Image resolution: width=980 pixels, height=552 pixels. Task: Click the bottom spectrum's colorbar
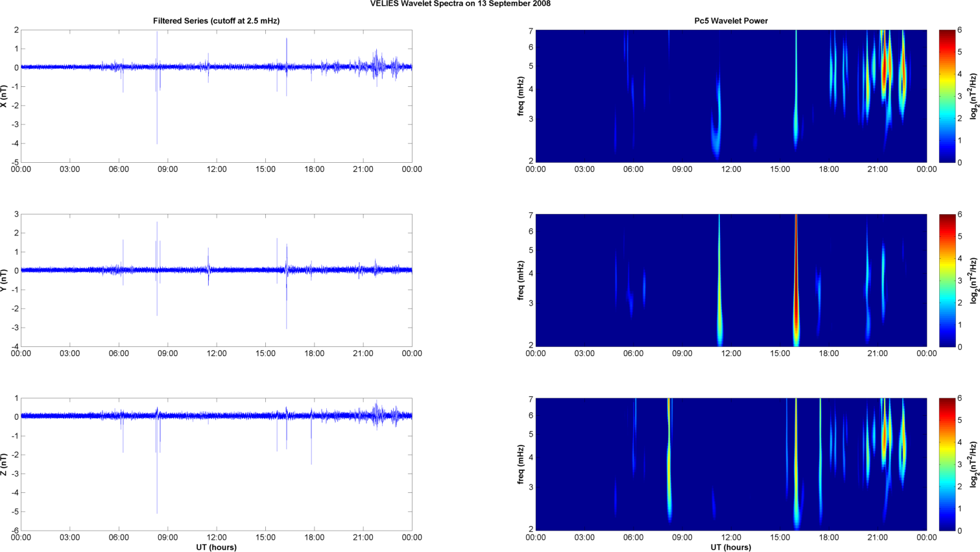pos(947,464)
